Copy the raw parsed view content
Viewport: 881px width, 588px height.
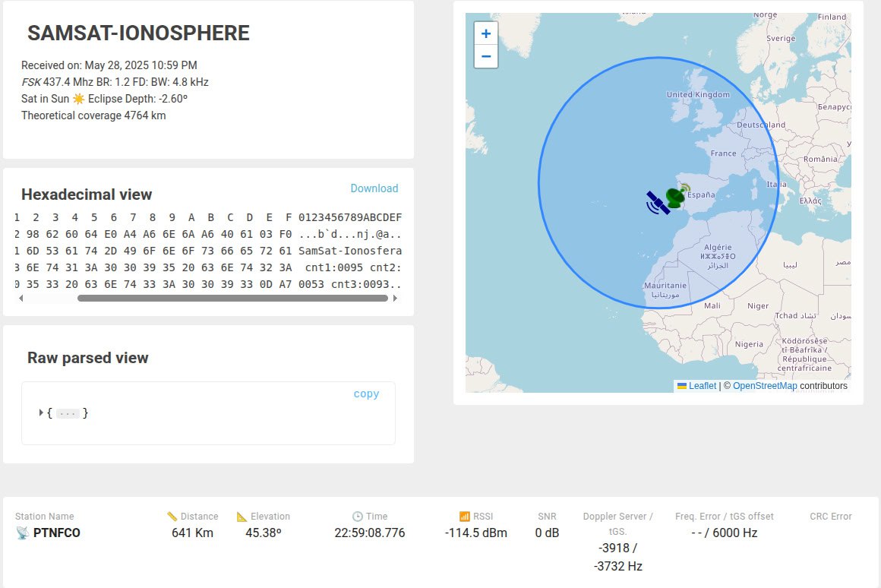366,394
